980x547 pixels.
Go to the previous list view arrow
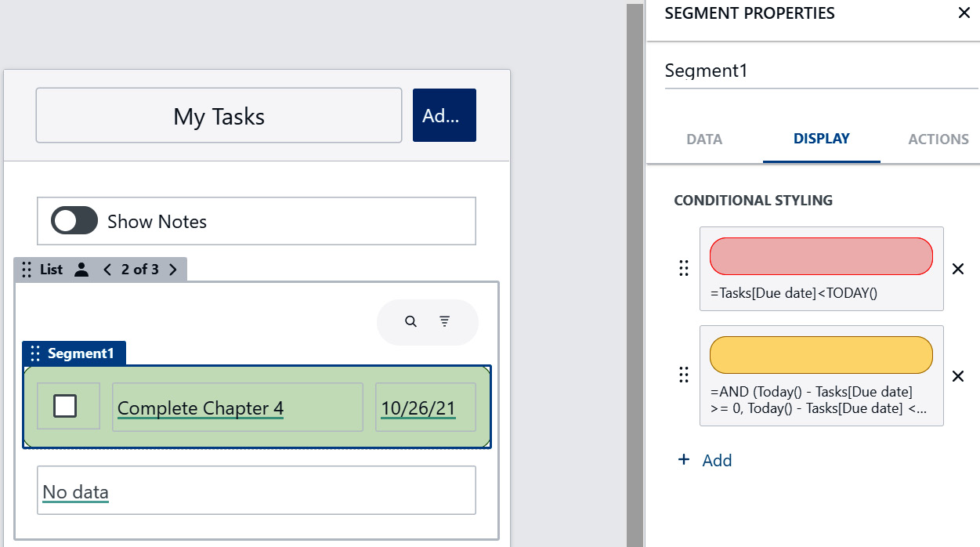(x=107, y=270)
